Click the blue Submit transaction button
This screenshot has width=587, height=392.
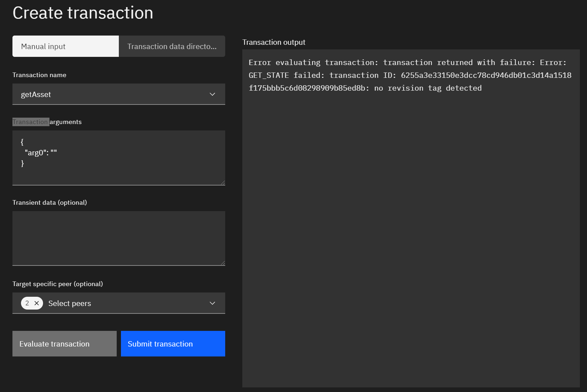[173, 344]
